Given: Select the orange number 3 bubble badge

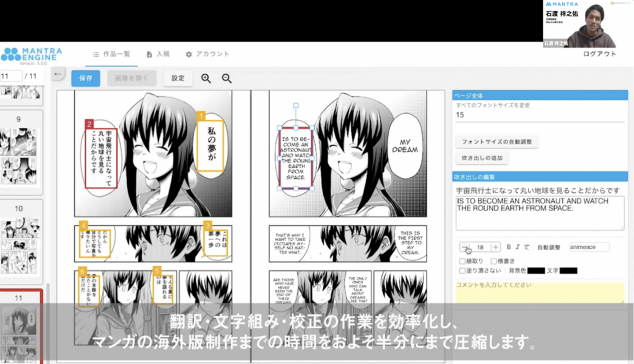Looking at the screenshot, I should point(208,225).
